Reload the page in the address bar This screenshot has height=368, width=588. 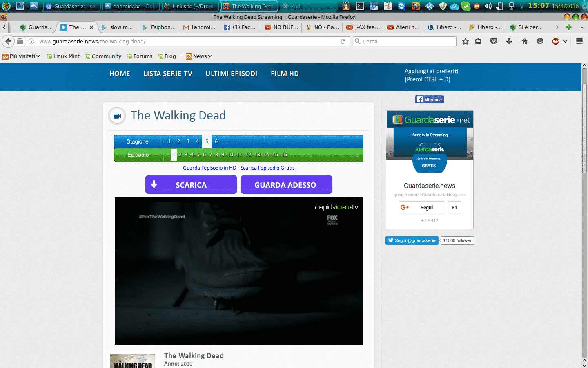tap(343, 41)
